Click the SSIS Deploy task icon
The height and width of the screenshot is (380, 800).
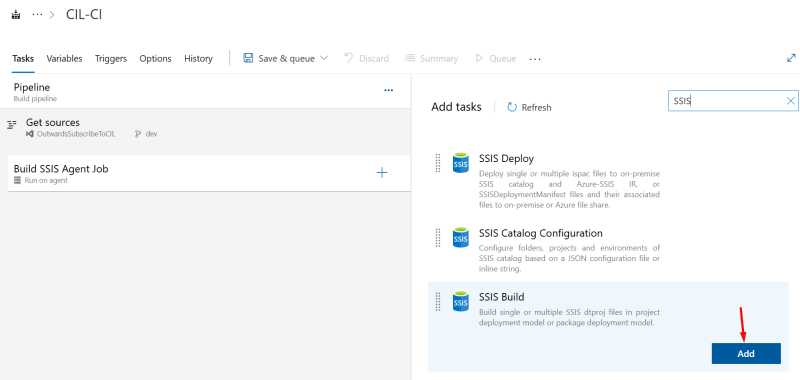click(461, 163)
